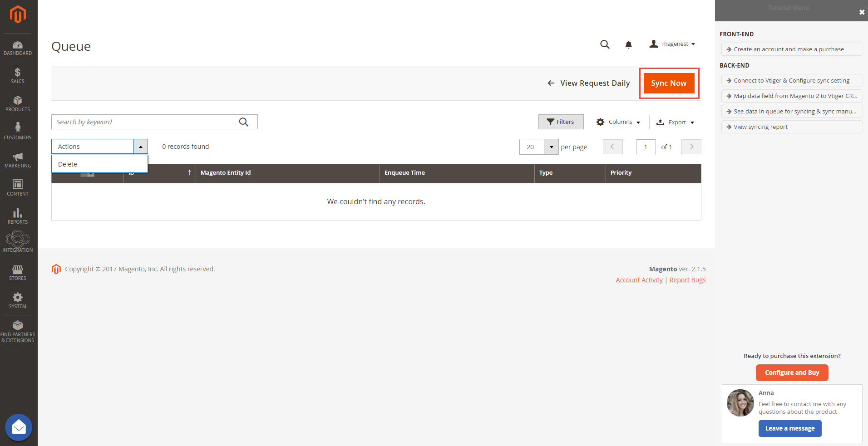The height and width of the screenshot is (446, 868).
Task: Select Delete from the Actions menu
Action: click(x=68, y=164)
